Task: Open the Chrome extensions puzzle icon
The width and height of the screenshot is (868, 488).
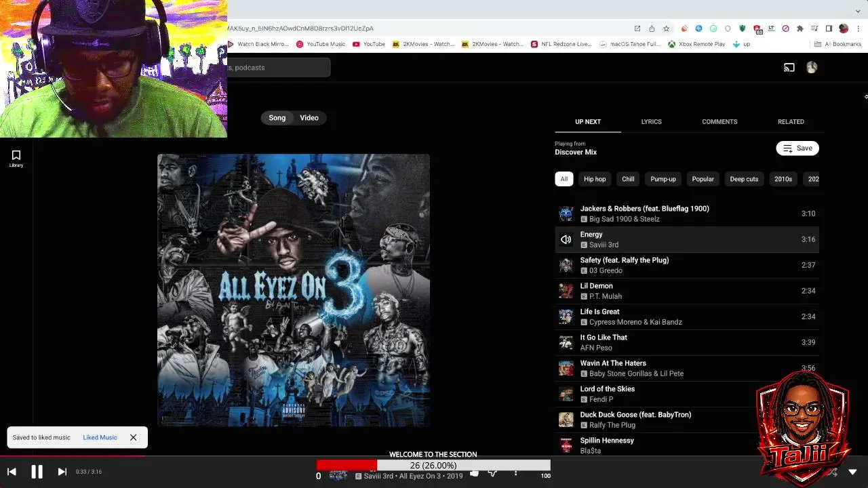Action: (x=800, y=28)
